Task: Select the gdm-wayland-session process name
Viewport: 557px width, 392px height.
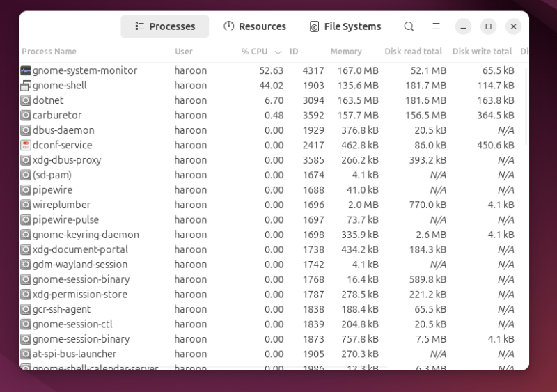Action: 80,265
